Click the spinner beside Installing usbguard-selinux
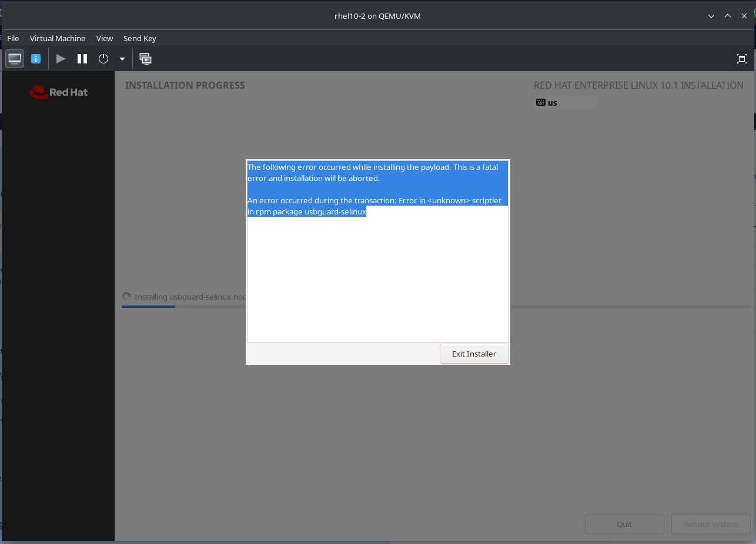This screenshot has height=544, width=756. 126,297
